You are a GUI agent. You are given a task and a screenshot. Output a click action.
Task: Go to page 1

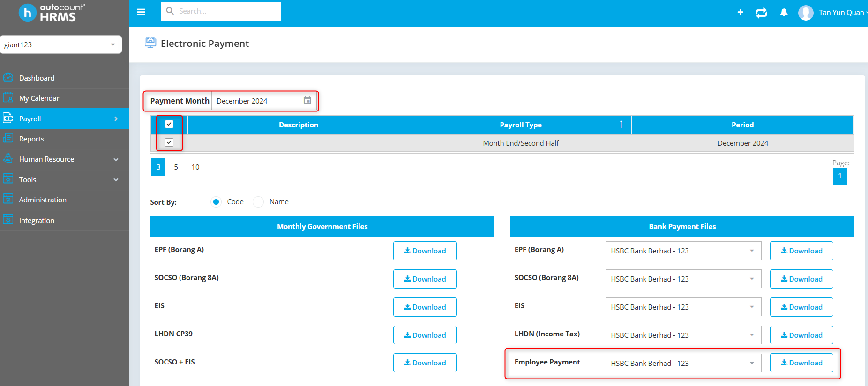(840, 176)
